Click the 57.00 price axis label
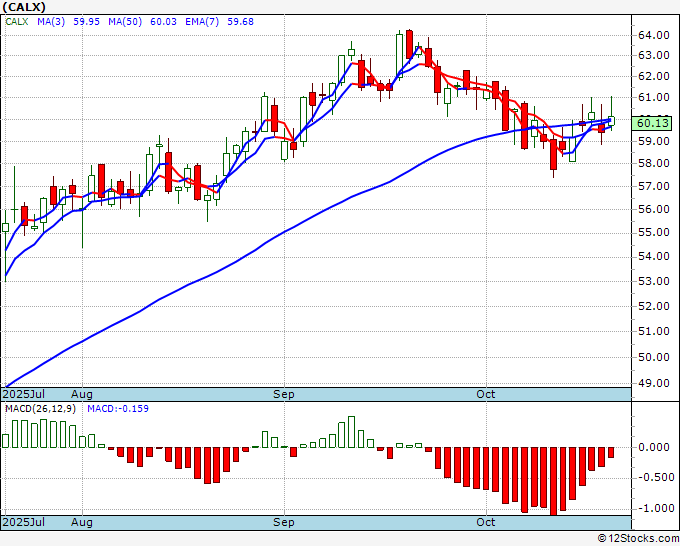The image size is (680, 546). 654,186
